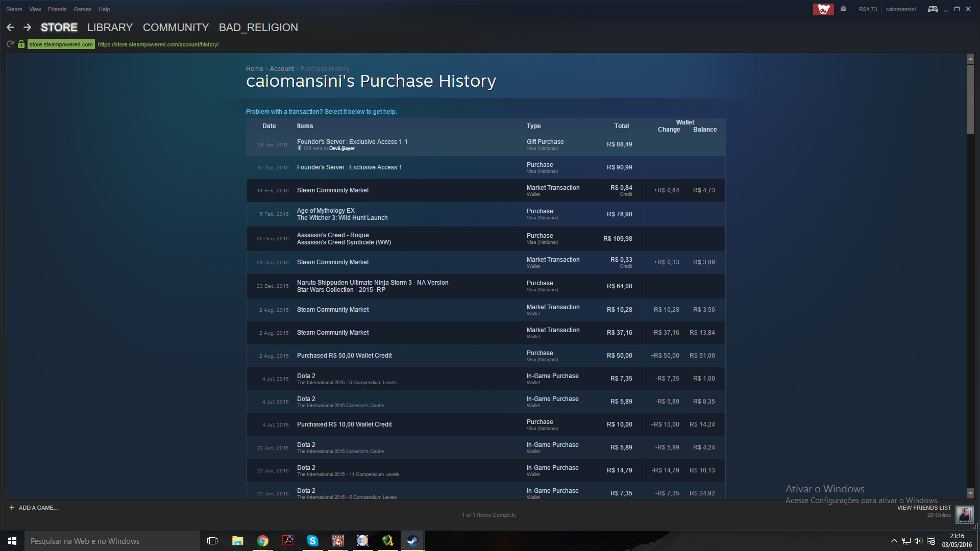Open the Steam menu
This screenshot has width=980, height=551.
[x=14, y=9]
